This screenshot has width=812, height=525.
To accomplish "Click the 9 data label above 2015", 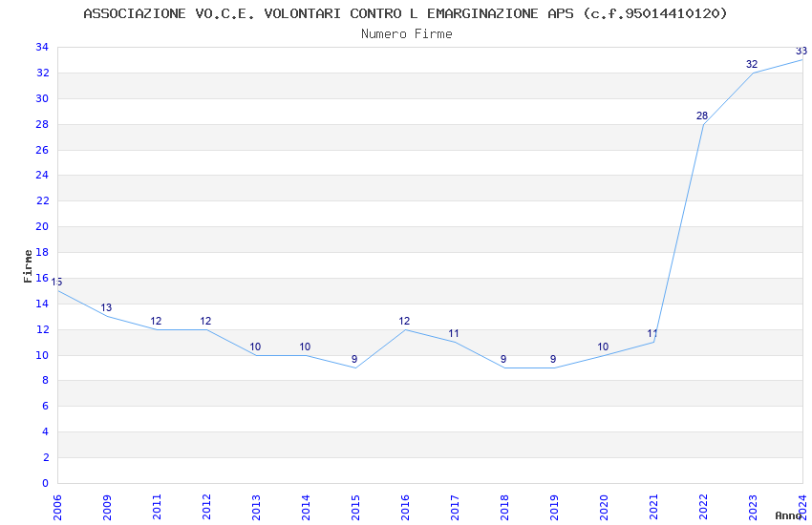I will 354,360.
